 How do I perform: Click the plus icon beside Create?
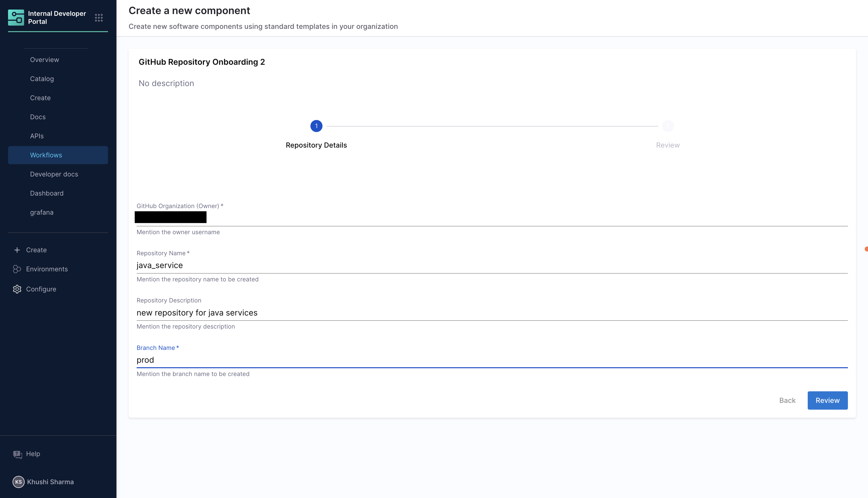tap(17, 250)
